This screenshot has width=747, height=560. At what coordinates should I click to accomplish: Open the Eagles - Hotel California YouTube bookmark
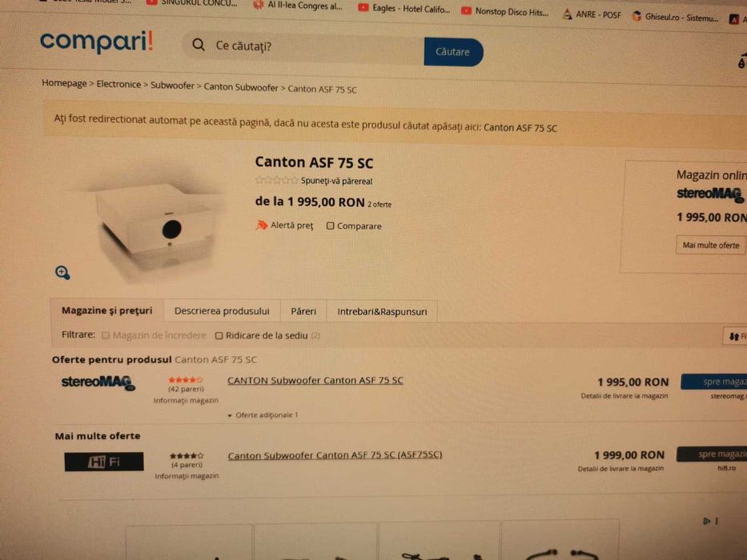(404, 9)
